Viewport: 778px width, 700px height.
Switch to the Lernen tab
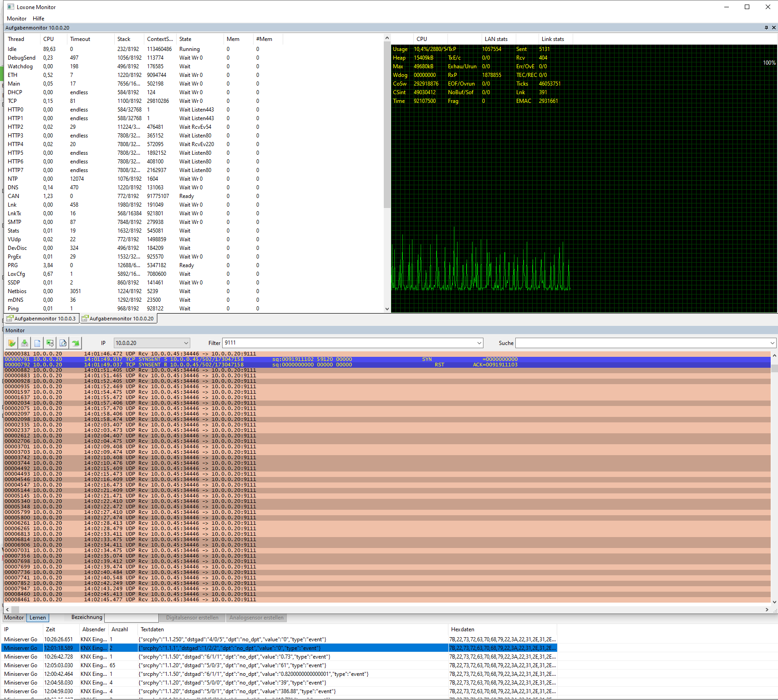[x=38, y=618]
